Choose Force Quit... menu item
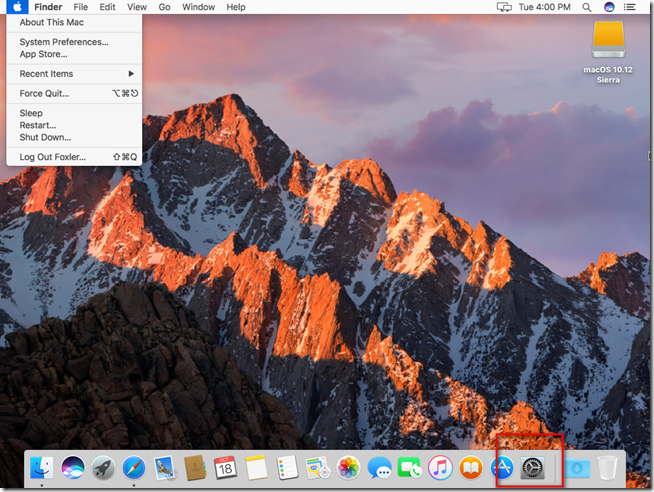Screen dimensions: 654x492 [x=74, y=93]
